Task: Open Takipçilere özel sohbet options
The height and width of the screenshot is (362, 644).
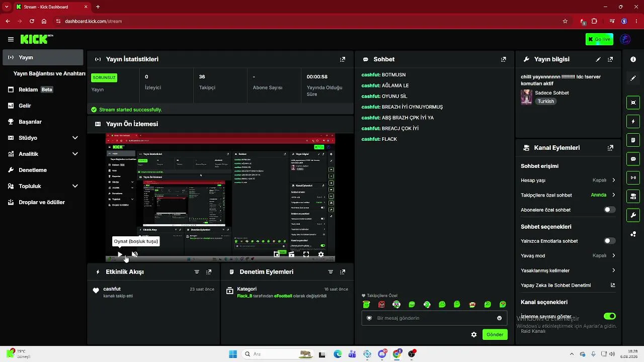Action: point(568,195)
